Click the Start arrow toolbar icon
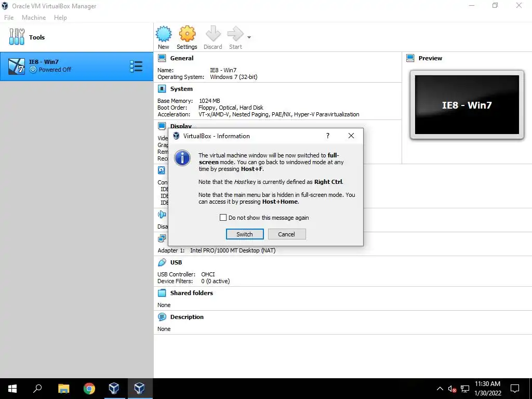Viewport: 532px width, 399px height. coord(235,34)
